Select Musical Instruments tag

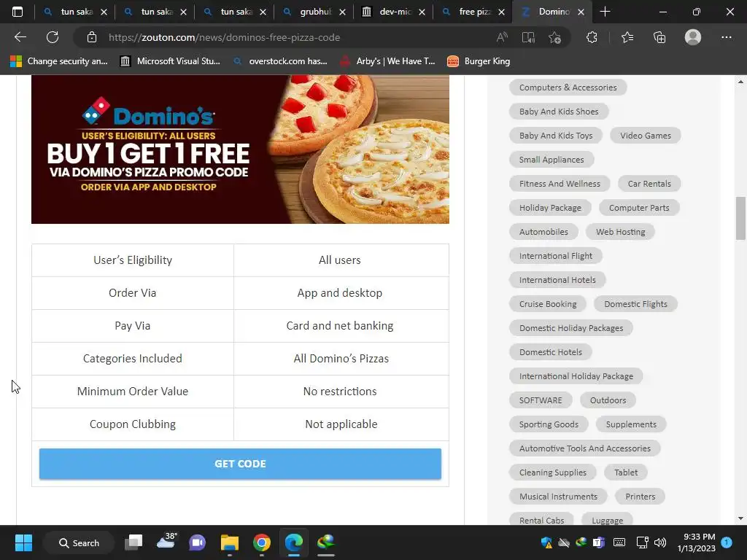tap(558, 496)
